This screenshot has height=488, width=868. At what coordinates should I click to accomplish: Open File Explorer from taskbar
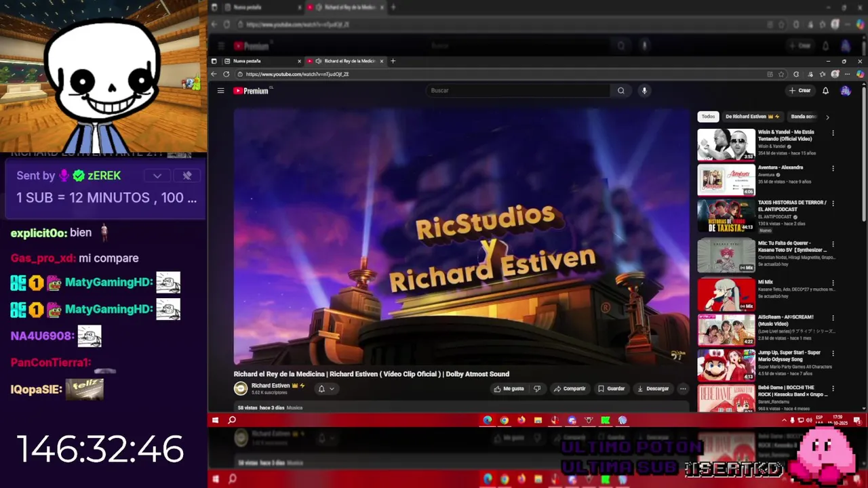click(538, 420)
